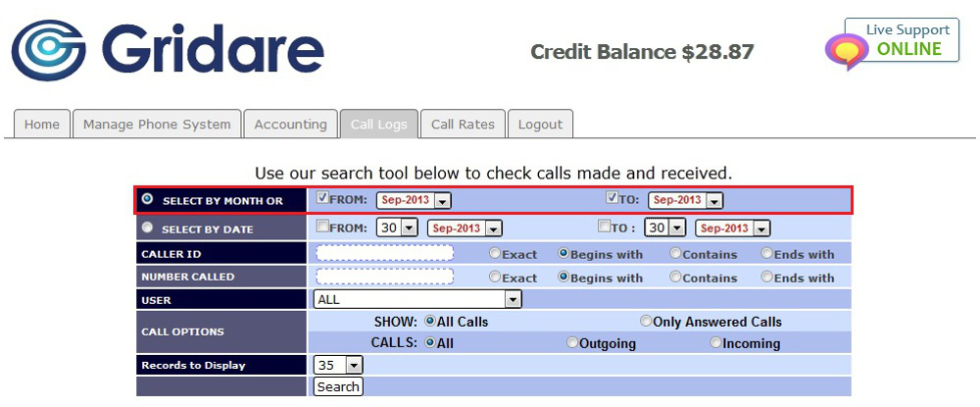Expand the monthly FROM Sep-2013 dropdown
This screenshot has width=980, height=407.
pyautogui.click(x=414, y=200)
